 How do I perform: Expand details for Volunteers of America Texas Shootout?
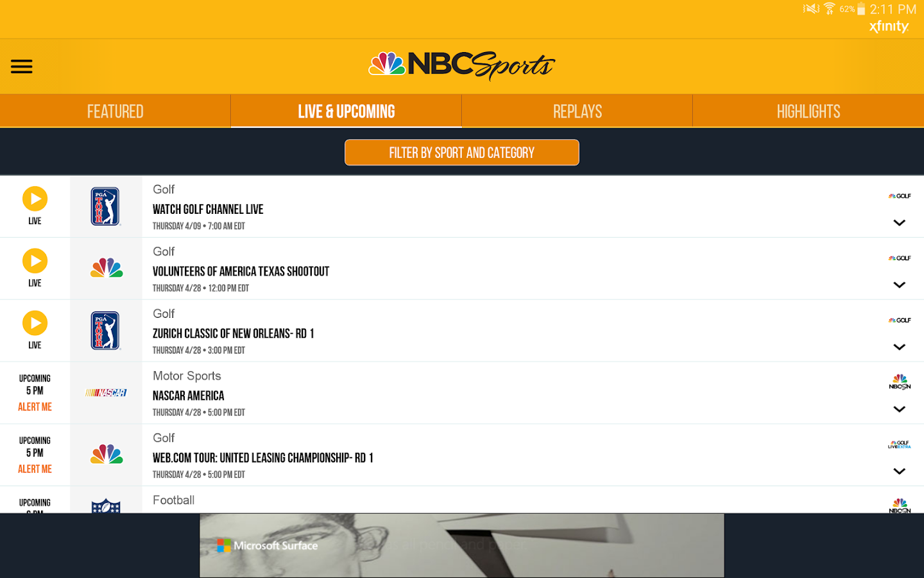(900, 285)
